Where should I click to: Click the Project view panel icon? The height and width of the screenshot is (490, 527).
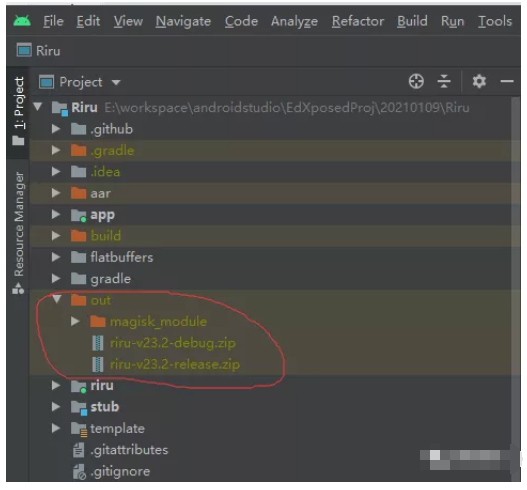46,82
